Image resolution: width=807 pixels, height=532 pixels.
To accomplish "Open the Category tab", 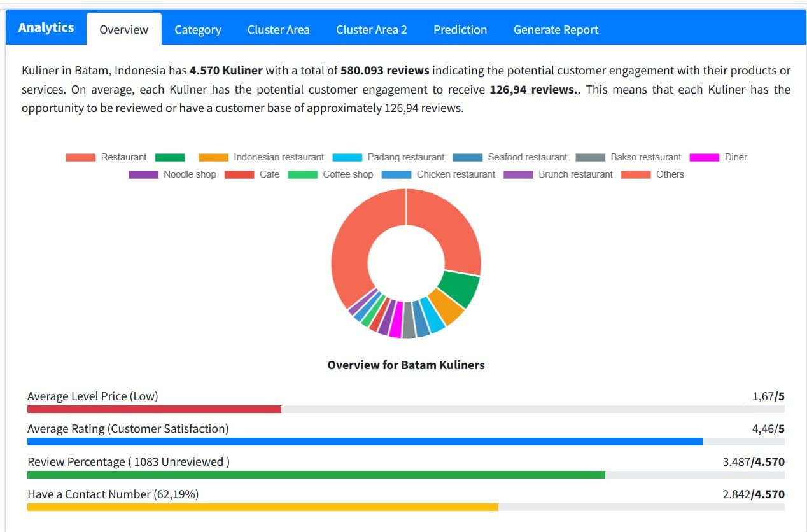I will point(197,30).
